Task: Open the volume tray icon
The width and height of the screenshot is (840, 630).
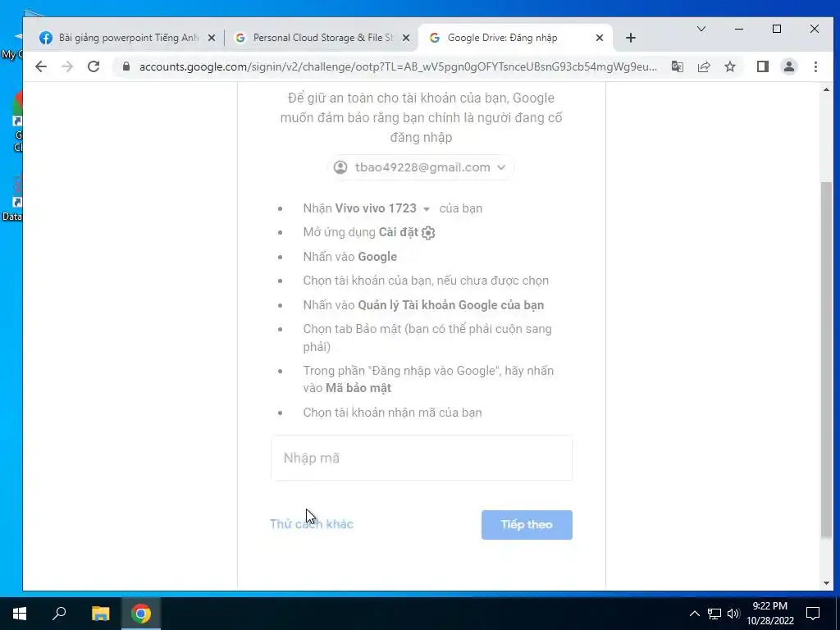Action: point(733,614)
